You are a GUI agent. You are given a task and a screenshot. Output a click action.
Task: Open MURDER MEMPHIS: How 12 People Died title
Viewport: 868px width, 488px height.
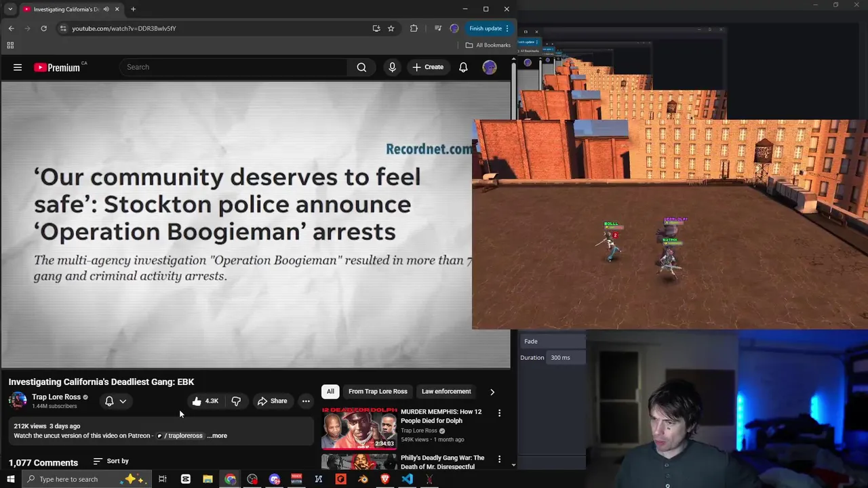click(x=441, y=416)
